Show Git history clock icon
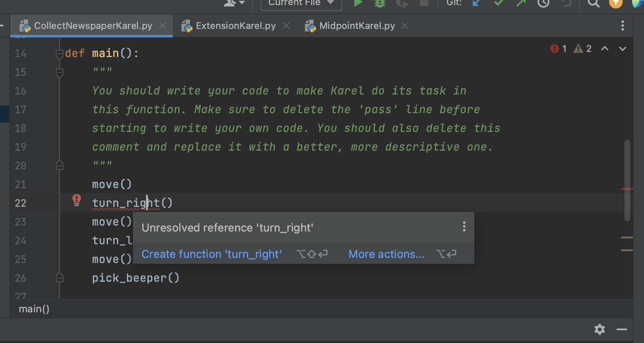Viewport: 644px width, 343px height. point(543,3)
